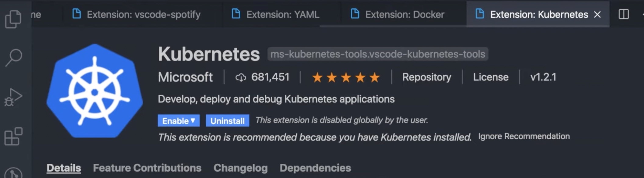
Task: Uninstall the Kubernetes extension
Action: pos(227,121)
